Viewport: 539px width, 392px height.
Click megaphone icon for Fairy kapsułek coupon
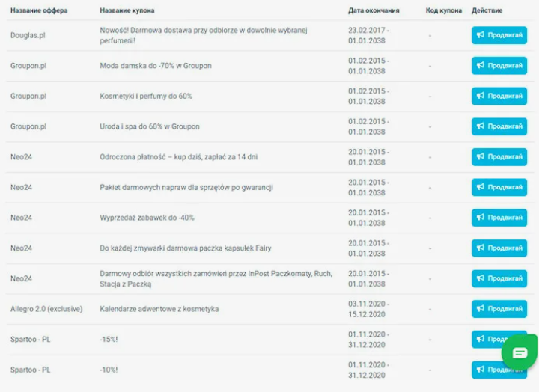pos(480,248)
